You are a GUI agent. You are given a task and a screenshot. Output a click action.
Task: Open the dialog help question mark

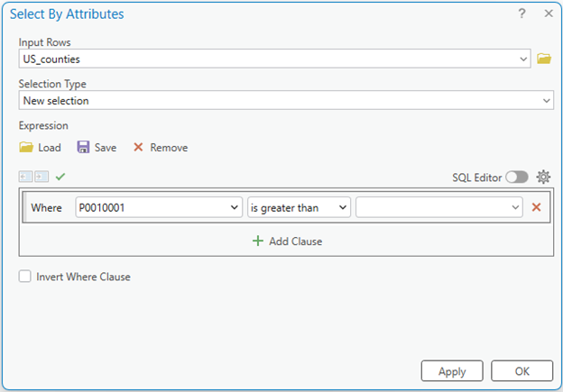pyautogui.click(x=522, y=14)
